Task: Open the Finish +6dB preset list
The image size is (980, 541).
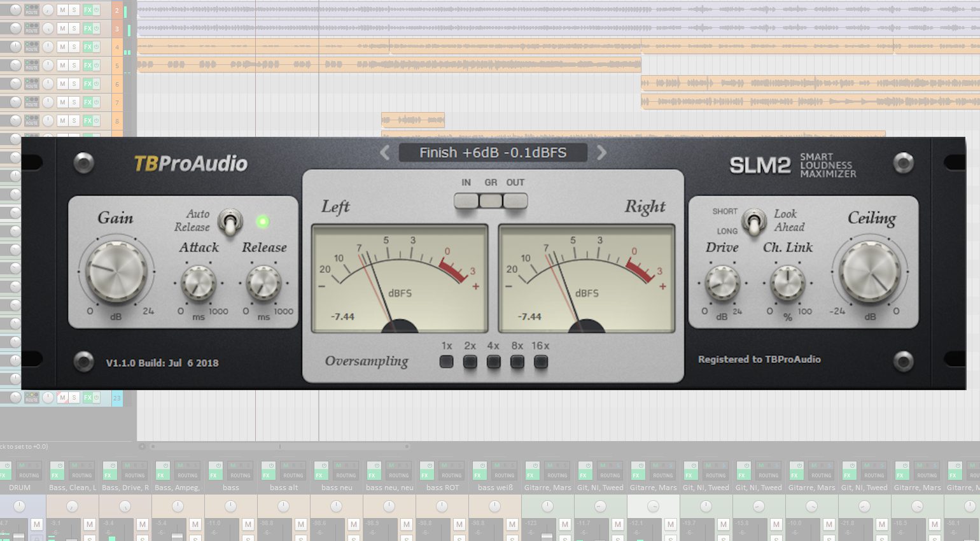Action: (493, 153)
